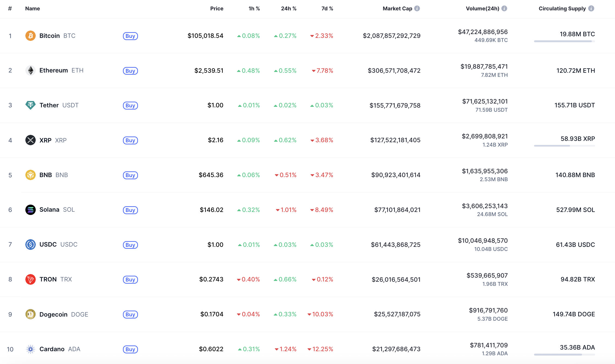Sort by the 24h % column header
This screenshot has height=364, width=615.
(289, 8)
